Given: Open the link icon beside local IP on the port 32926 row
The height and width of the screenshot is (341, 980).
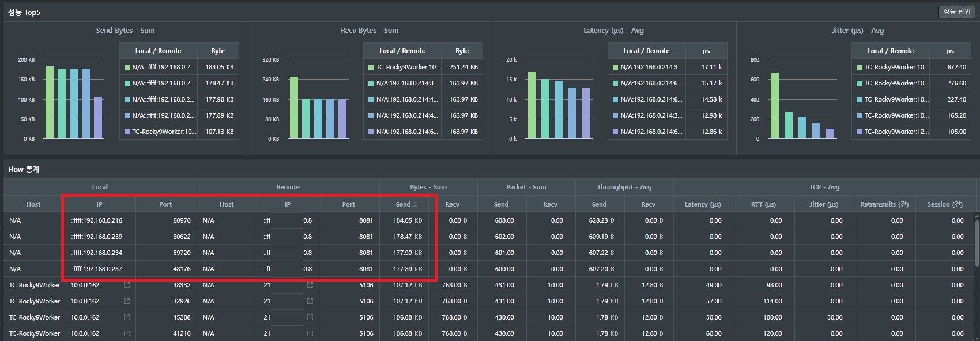Looking at the screenshot, I should tap(127, 301).
